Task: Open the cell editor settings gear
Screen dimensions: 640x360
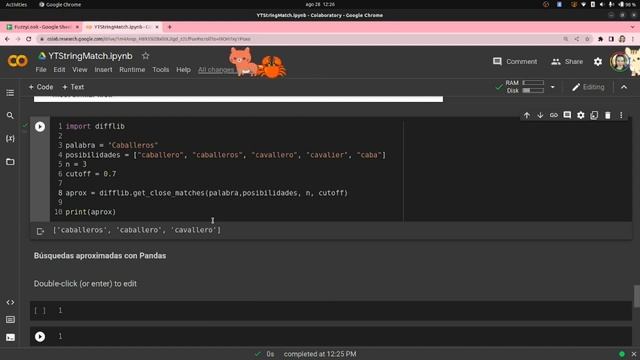Action: click(581, 116)
